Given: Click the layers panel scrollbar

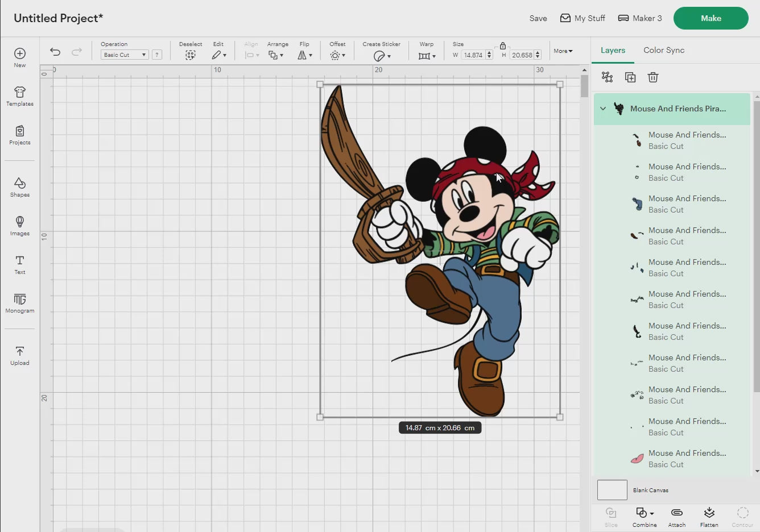Looking at the screenshot, I should coord(757,247).
